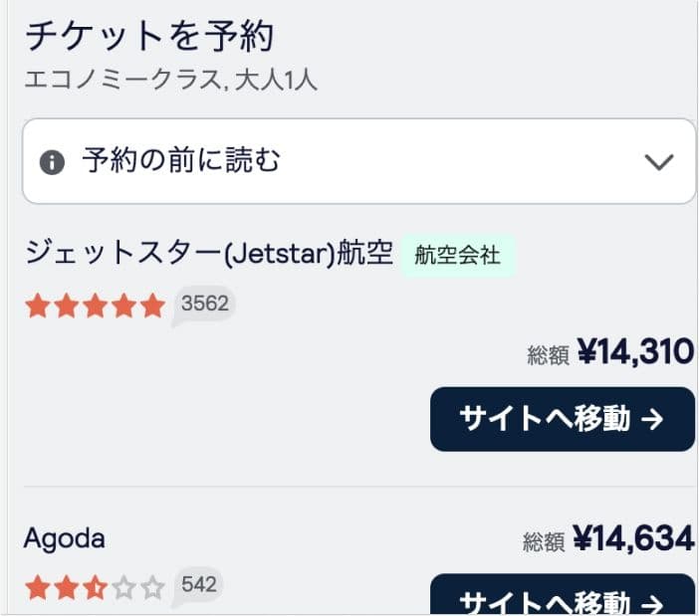The width and height of the screenshot is (699, 616).
Task: Open the 3562 reviews speech bubble
Action: [204, 305]
